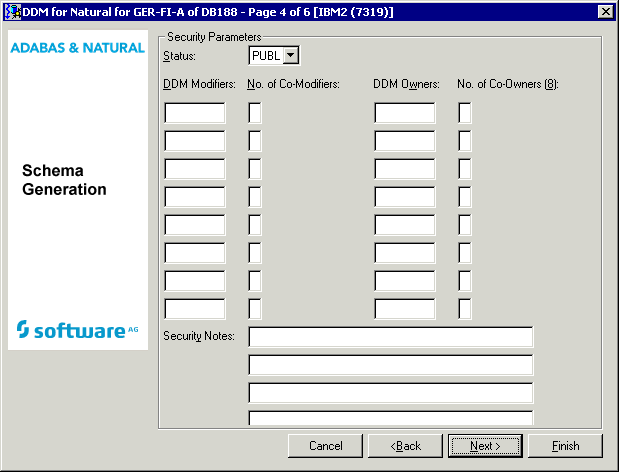Screen dimensions: 620x472
Task: Go to previous page with Back button
Action: (406, 445)
